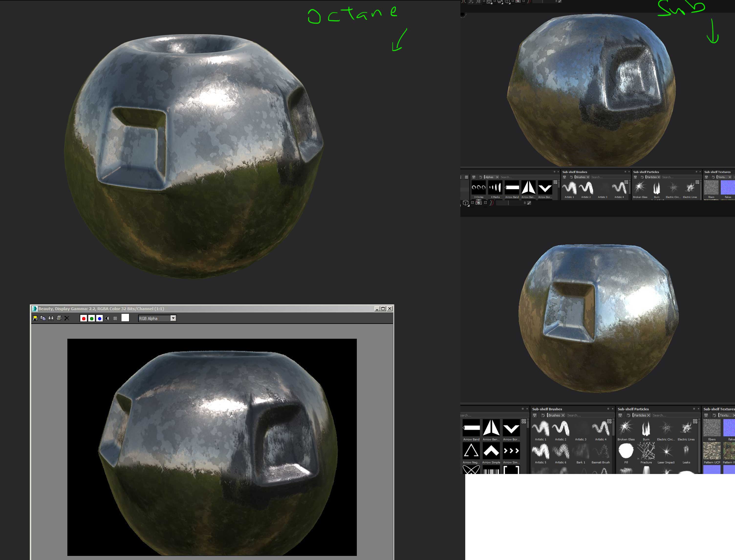
Task: Open the filter funnel beside Alphas tag
Action: point(474,177)
